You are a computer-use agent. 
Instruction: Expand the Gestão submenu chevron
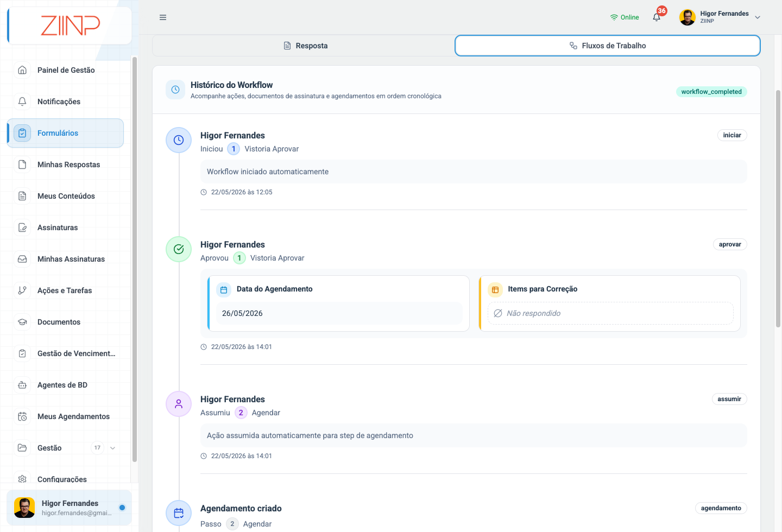click(112, 448)
